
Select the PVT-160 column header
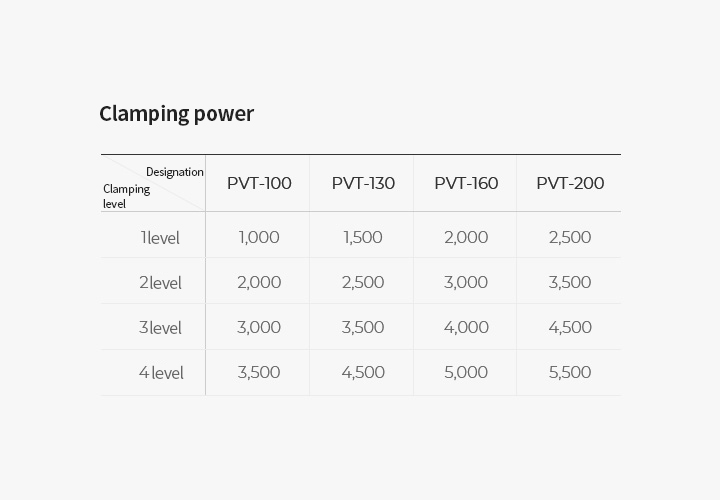[466, 183]
